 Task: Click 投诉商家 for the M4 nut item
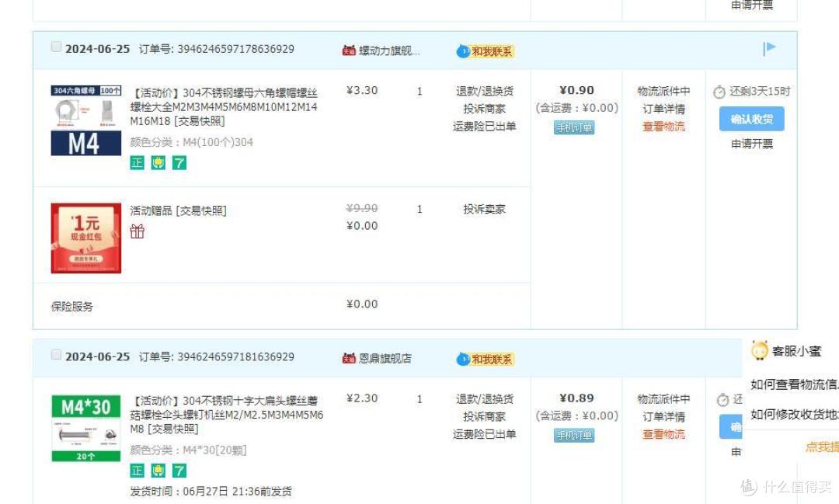coord(484,109)
